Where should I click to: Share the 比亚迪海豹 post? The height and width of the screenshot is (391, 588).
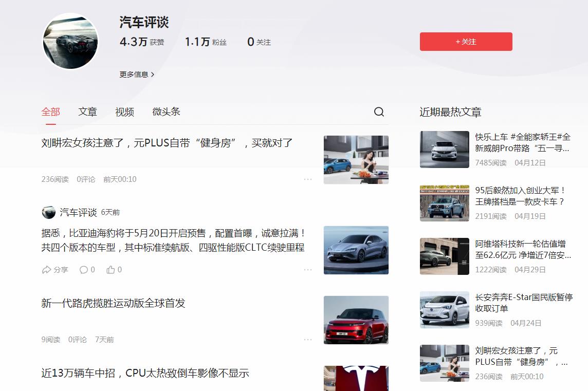(55, 270)
